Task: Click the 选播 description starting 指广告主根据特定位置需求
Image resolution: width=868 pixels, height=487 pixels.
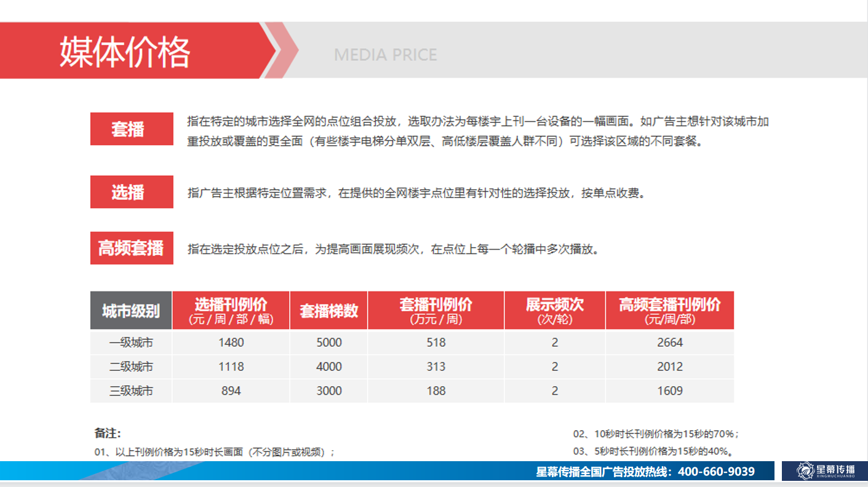Action: click(x=416, y=193)
